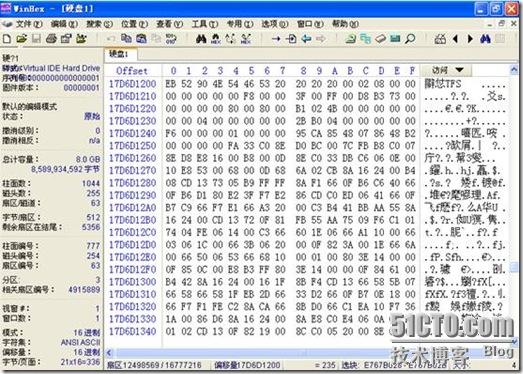Click the Paste clipboard icon
Screen dimensions: 523x374
point(156,39)
